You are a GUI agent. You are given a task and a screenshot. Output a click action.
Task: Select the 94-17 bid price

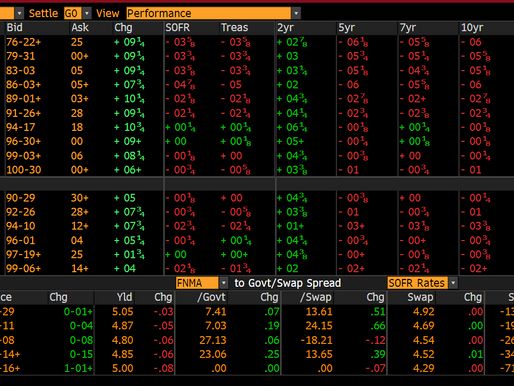21,127
